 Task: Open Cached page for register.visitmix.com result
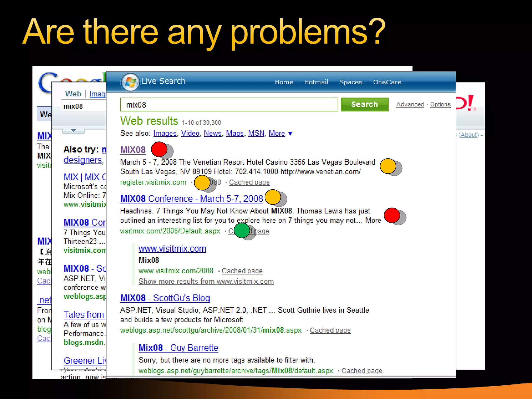249,182
